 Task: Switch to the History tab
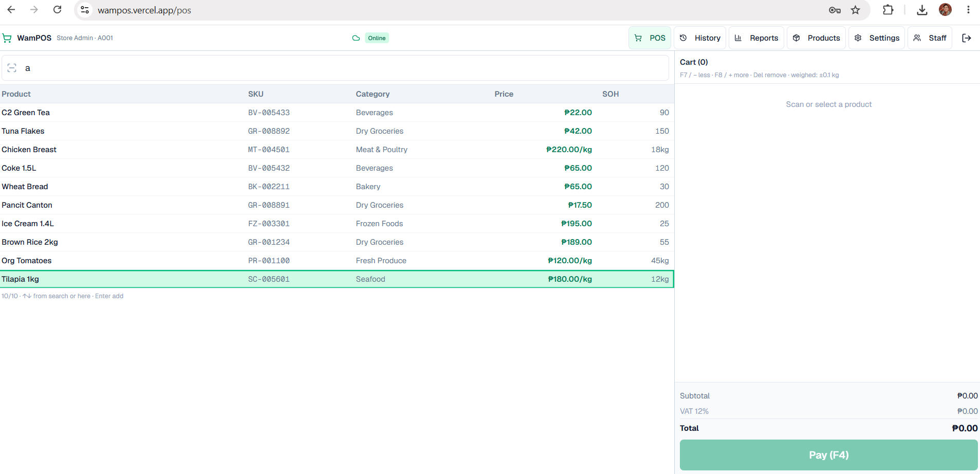(700, 38)
